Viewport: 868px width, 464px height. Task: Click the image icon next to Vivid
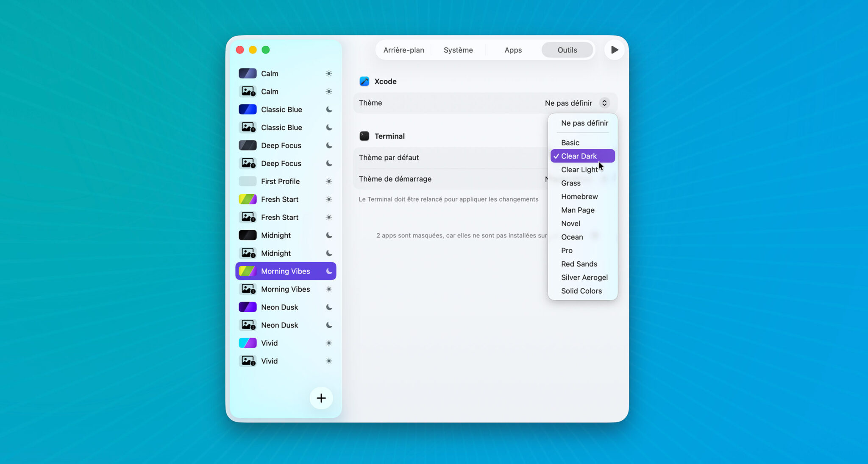tap(248, 361)
